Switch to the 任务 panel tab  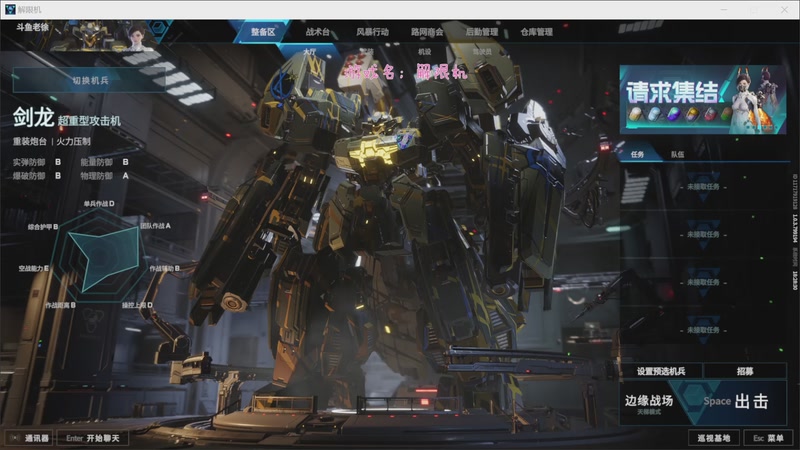pyautogui.click(x=637, y=154)
